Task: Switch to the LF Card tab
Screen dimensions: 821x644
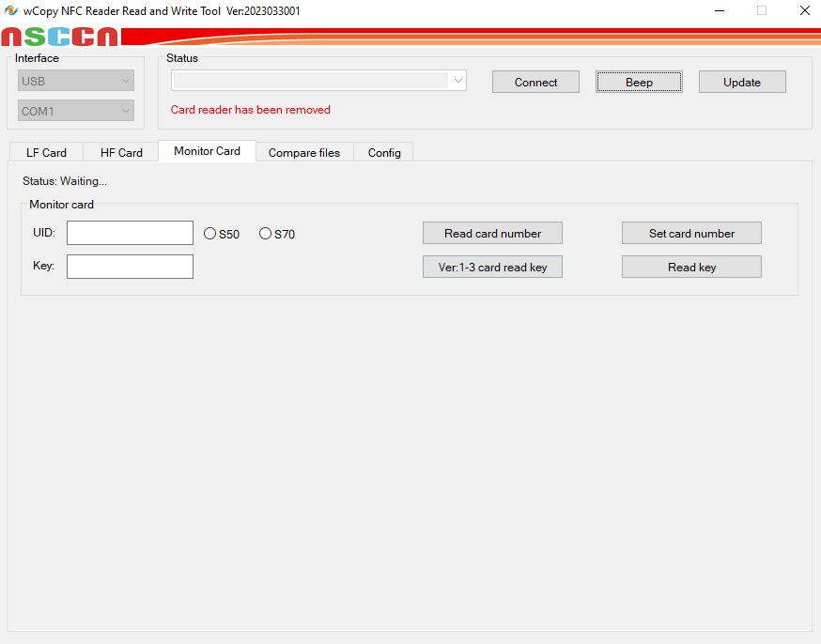Action: coord(45,152)
